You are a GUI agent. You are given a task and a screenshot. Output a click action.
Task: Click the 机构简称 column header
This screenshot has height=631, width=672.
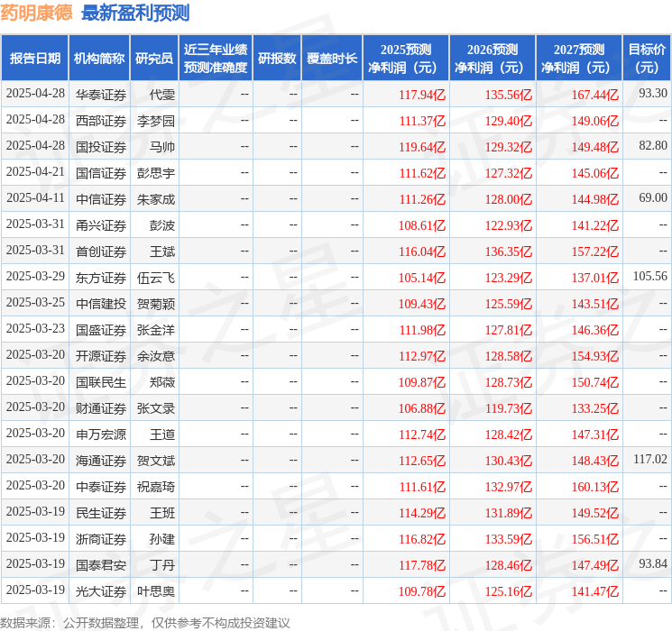coord(99,59)
